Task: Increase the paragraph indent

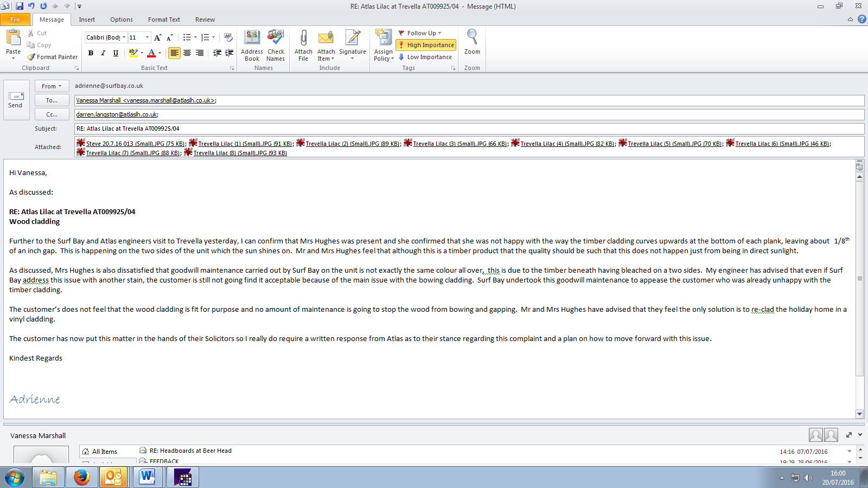Action: point(229,53)
